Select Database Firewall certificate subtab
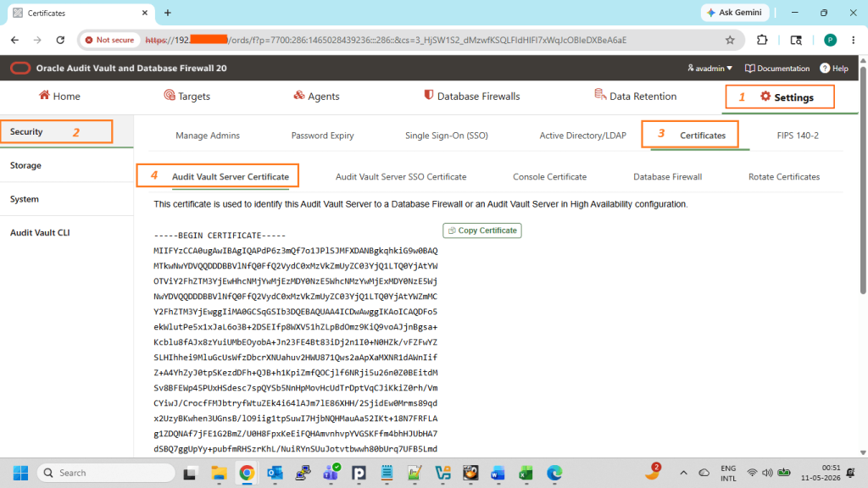 (667, 177)
